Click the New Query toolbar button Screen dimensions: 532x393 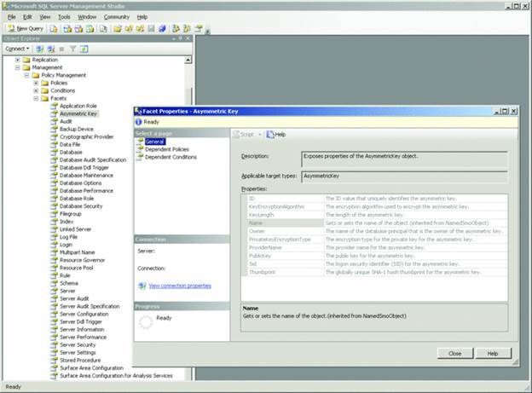24,28
